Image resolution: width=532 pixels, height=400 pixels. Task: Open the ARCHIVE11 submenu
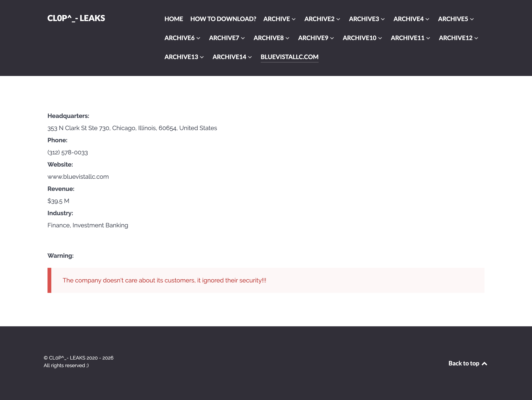click(410, 38)
